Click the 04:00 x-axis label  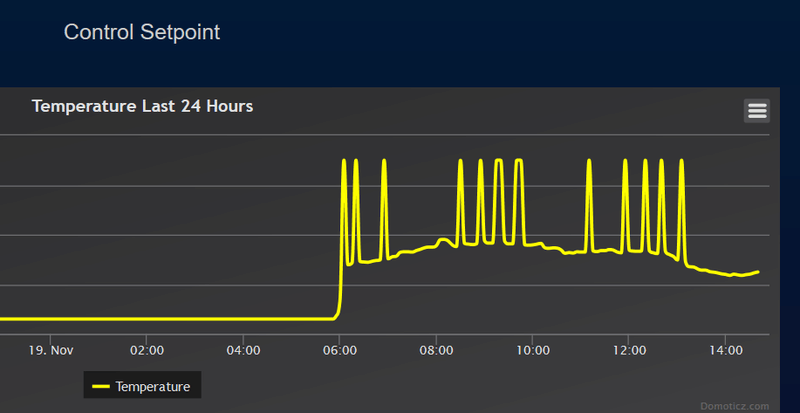pos(244,350)
